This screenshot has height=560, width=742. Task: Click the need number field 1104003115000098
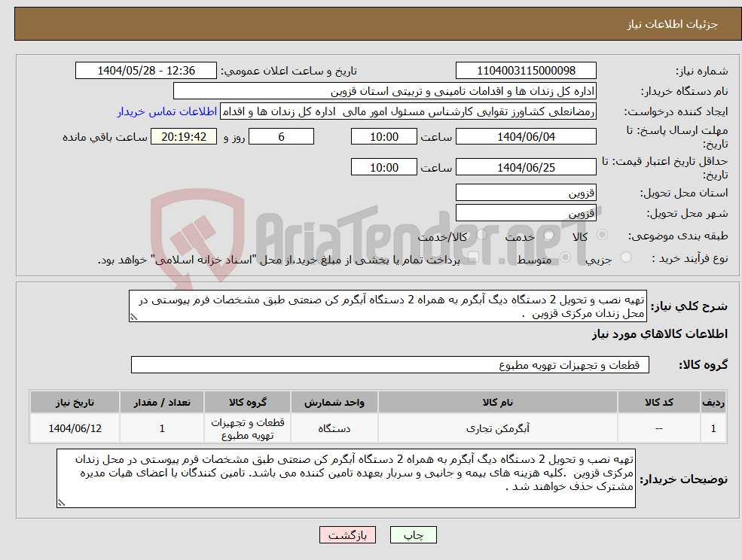(526, 71)
